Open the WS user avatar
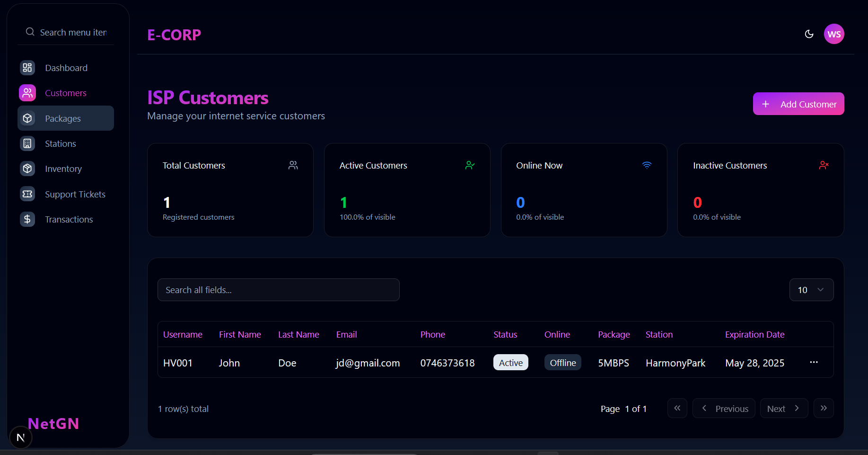Viewport: 868px width, 455px height. (x=833, y=34)
